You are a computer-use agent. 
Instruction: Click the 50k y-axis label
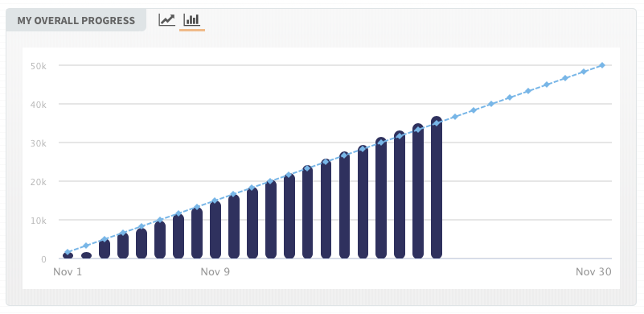(x=39, y=66)
